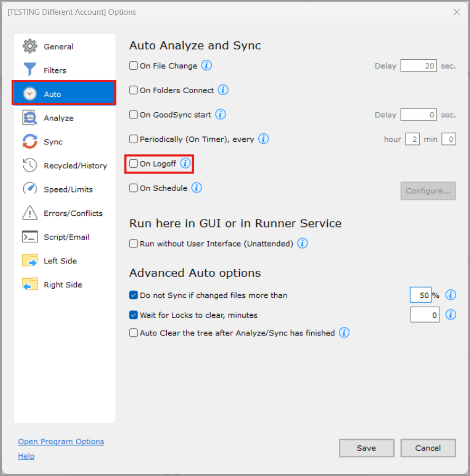Open the Filters options page
Screen dimensions: 470x476
click(65, 70)
